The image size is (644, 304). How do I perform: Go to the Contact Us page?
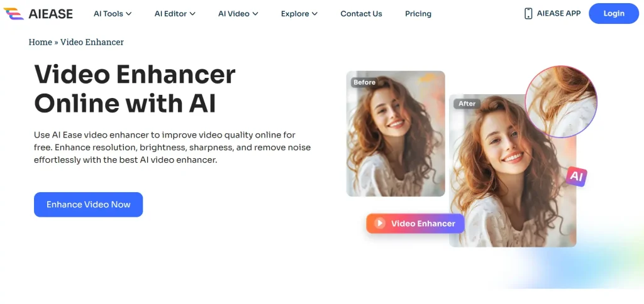pyautogui.click(x=361, y=14)
